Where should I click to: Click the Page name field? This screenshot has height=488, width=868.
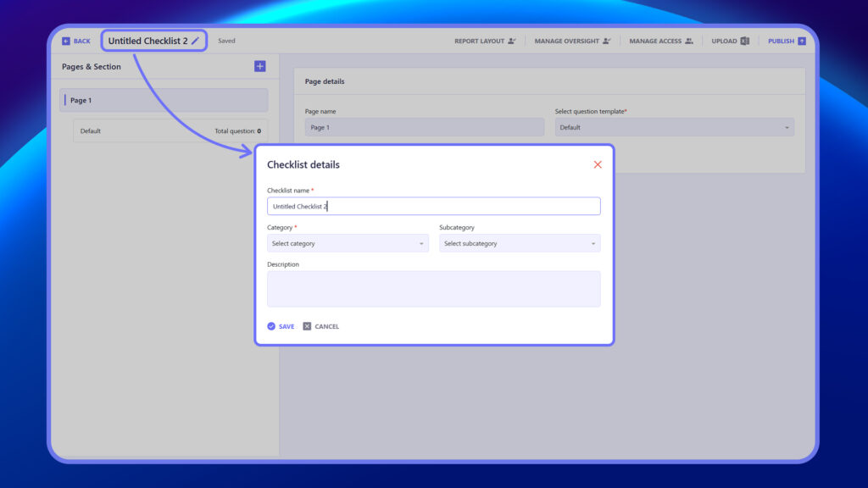425,127
